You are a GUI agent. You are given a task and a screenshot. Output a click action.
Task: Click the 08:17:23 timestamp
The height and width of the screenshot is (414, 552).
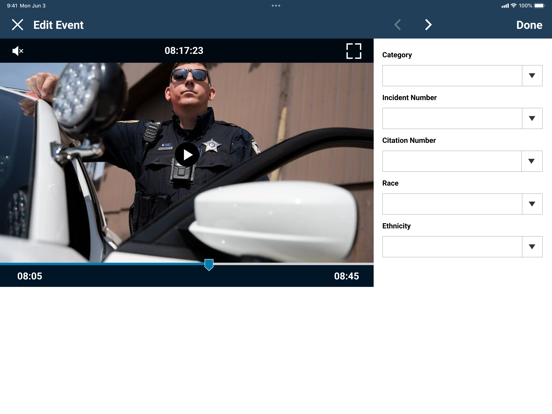[x=184, y=51]
